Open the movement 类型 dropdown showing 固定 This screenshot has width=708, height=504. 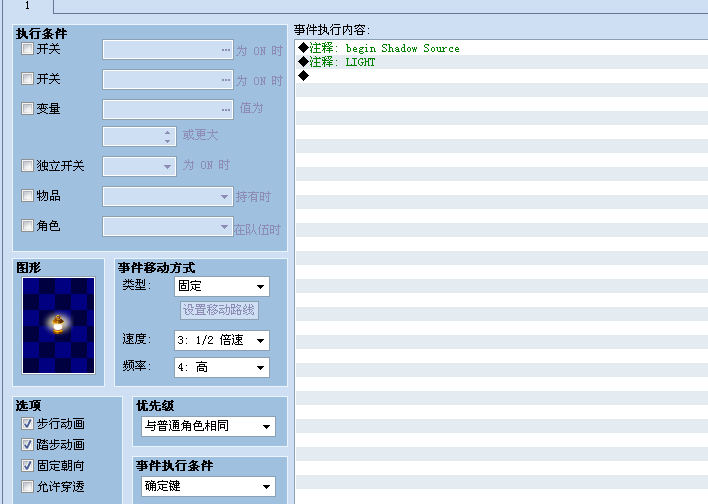click(x=222, y=286)
